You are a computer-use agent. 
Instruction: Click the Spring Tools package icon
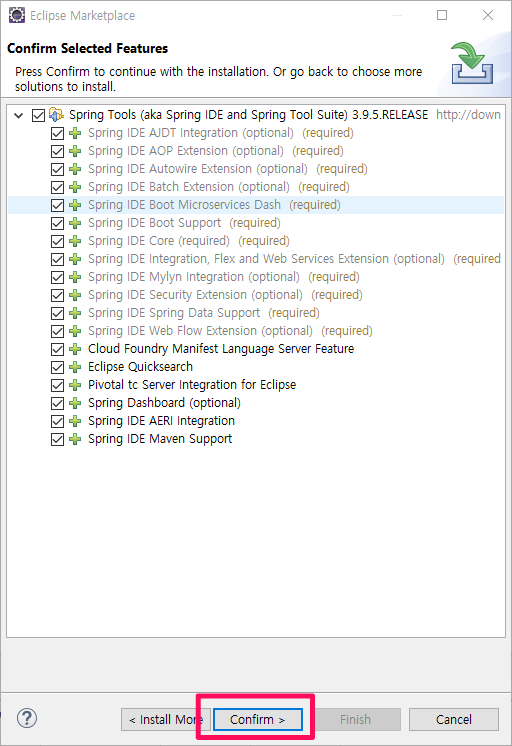[57, 115]
